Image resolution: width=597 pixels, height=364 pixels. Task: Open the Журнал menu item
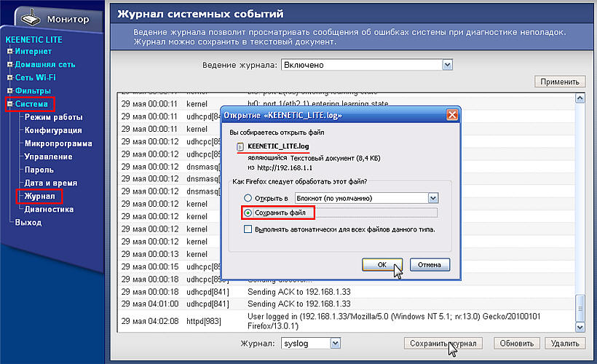pyautogui.click(x=40, y=196)
